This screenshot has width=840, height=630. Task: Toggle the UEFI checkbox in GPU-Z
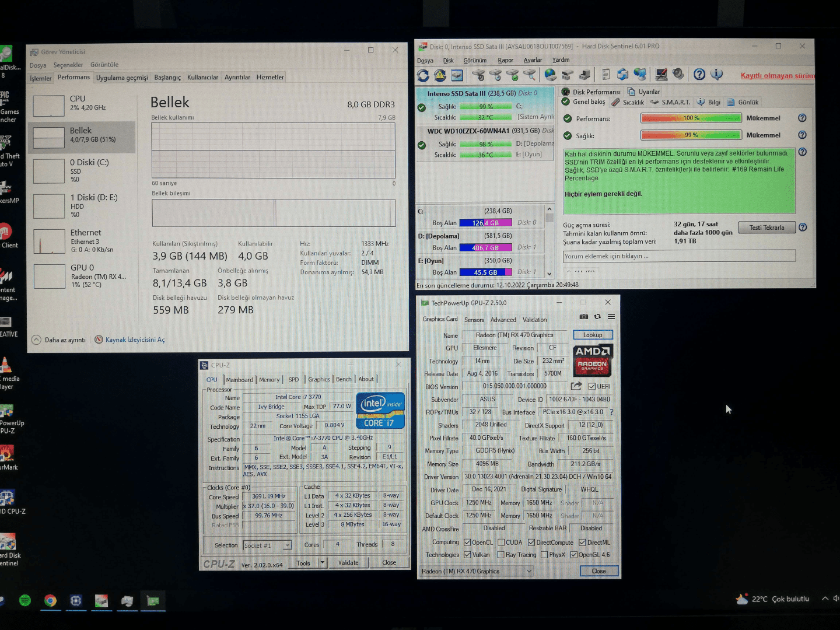[x=592, y=387]
